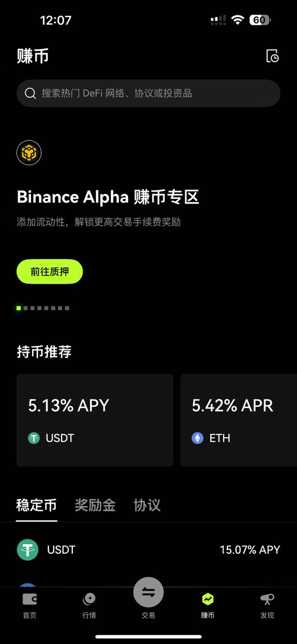Select the second banner carousel dot
Image resolution: width=297 pixels, height=644 pixels.
pos(26,308)
